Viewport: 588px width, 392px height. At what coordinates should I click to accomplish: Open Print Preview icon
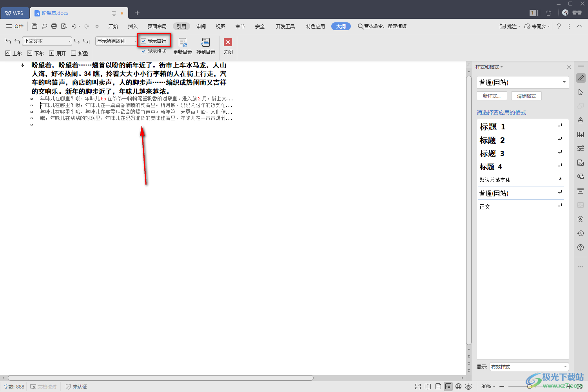click(x=64, y=26)
